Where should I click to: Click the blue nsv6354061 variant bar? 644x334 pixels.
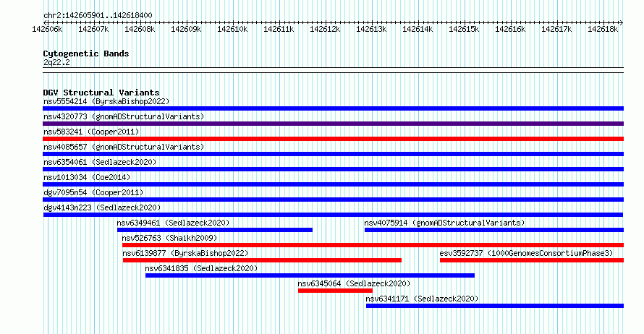[x=333, y=169]
